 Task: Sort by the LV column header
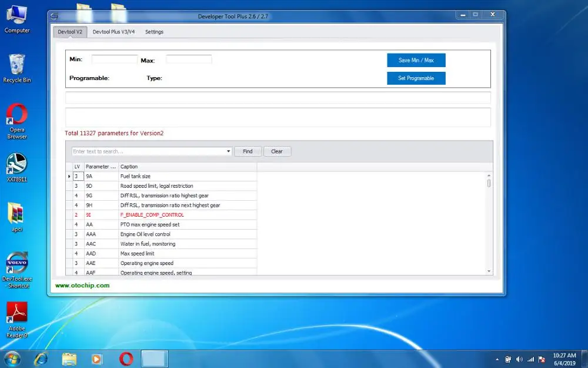(77, 167)
